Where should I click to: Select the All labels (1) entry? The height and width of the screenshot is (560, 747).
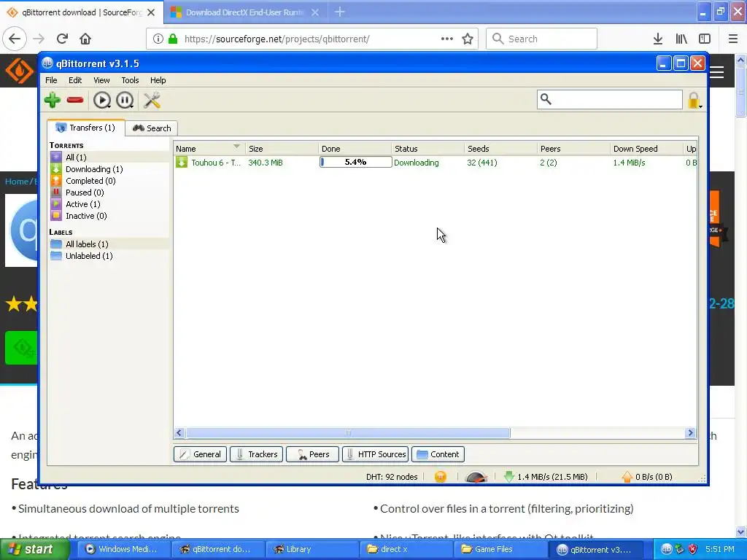tap(109, 244)
